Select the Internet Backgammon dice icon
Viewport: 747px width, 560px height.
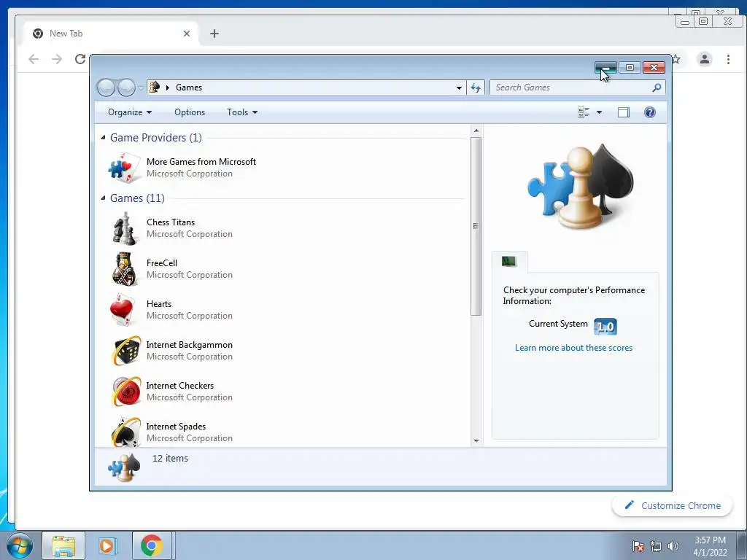point(125,351)
